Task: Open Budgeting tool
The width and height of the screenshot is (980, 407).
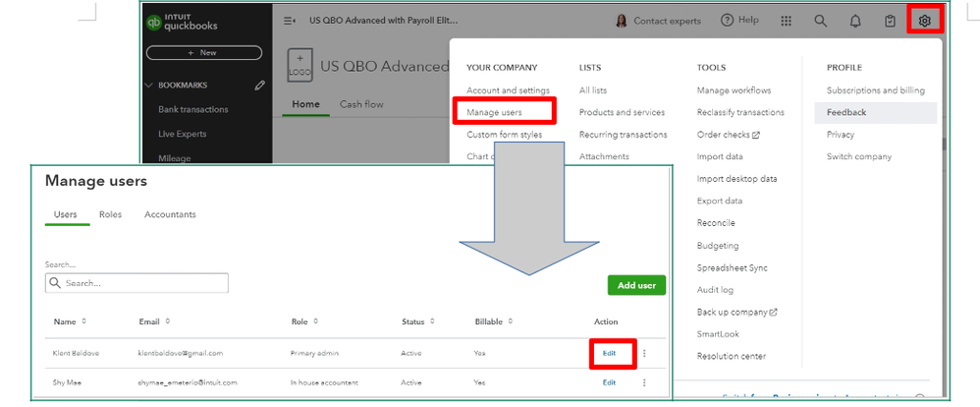Action: coord(718,246)
